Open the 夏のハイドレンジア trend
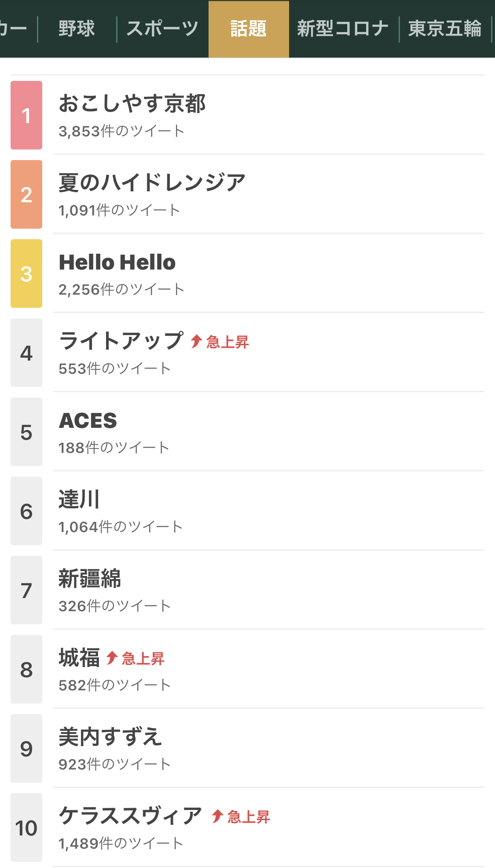The width and height of the screenshot is (495, 868). pos(152,183)
